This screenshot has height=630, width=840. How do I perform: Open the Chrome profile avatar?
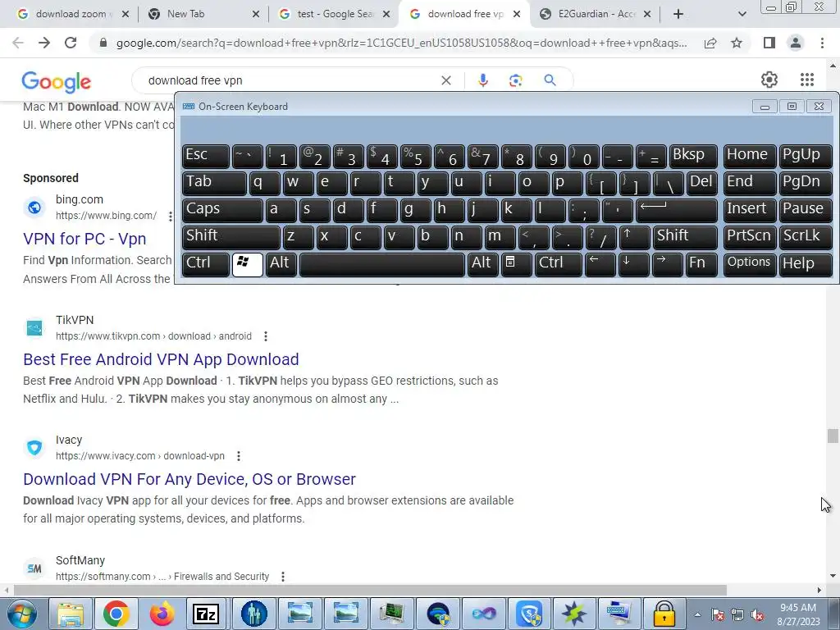[x=796, y=43]
